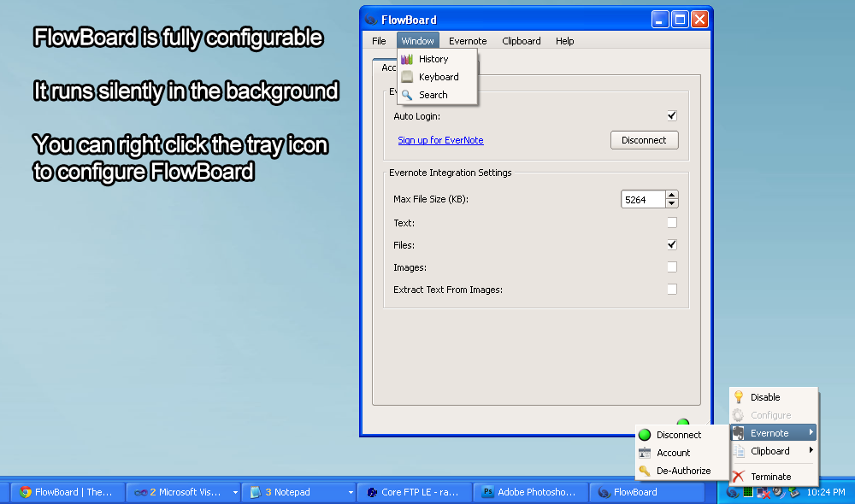Switch to FlowBoard taskbar button

[x=646, y=492]
